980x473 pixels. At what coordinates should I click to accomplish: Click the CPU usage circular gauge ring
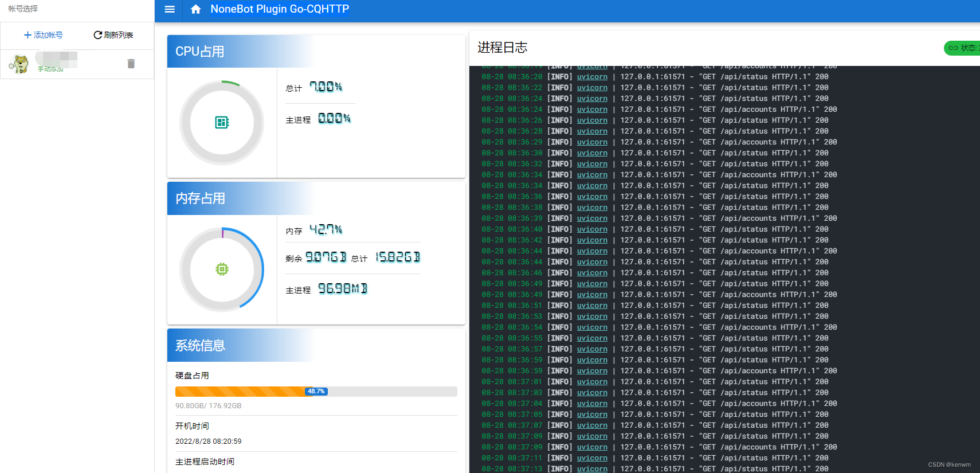coord(222,122)
